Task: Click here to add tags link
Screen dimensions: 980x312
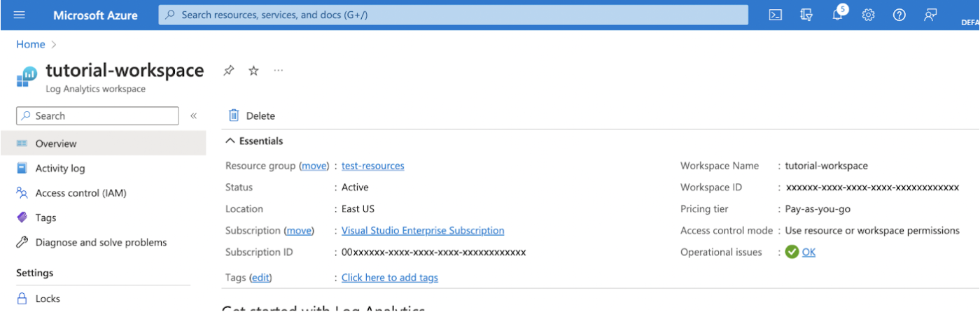Action: pyautogui.click(x=389, y=278)
